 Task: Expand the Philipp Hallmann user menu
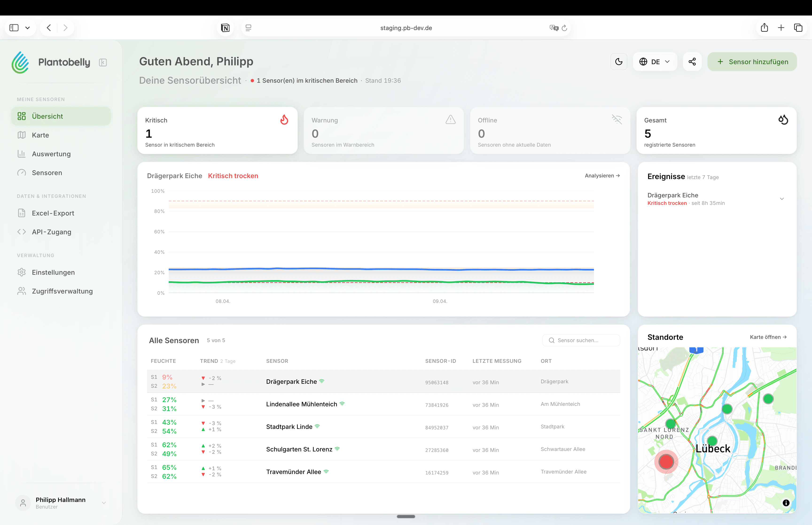pos(104,503)
